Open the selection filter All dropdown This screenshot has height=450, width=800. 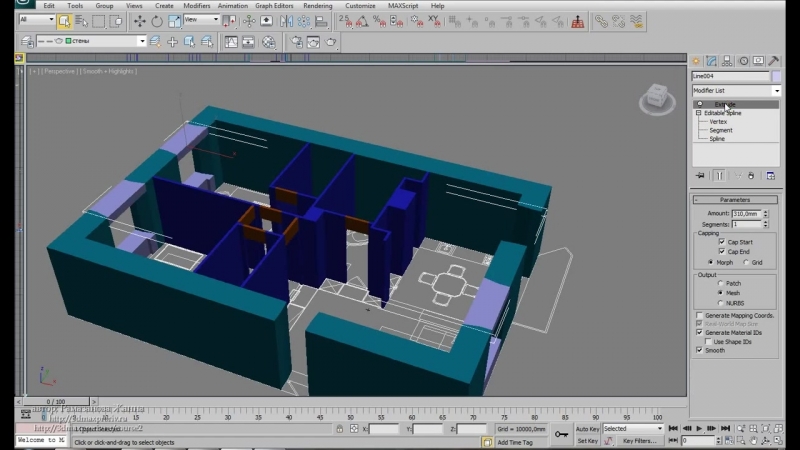click(x=37, y=20)
